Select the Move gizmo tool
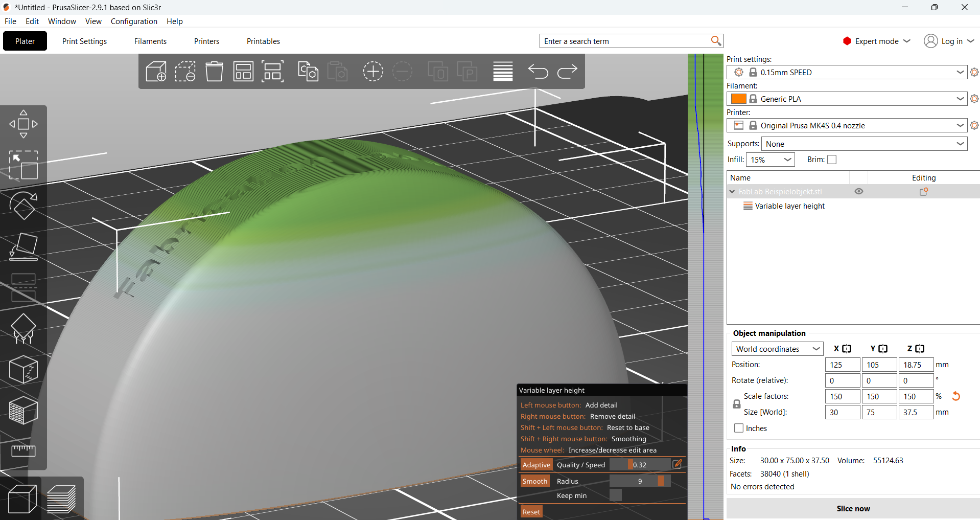 tap(24, 124)
